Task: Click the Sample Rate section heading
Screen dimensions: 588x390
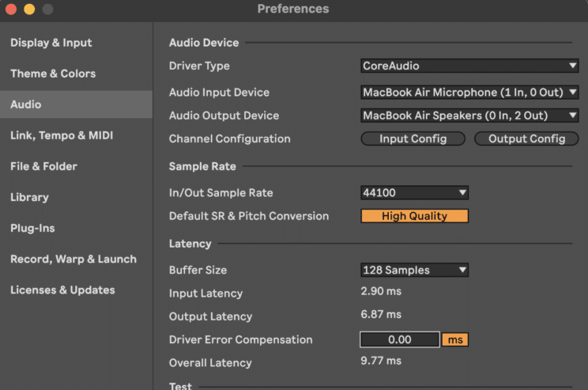Action: coord(202,166)
